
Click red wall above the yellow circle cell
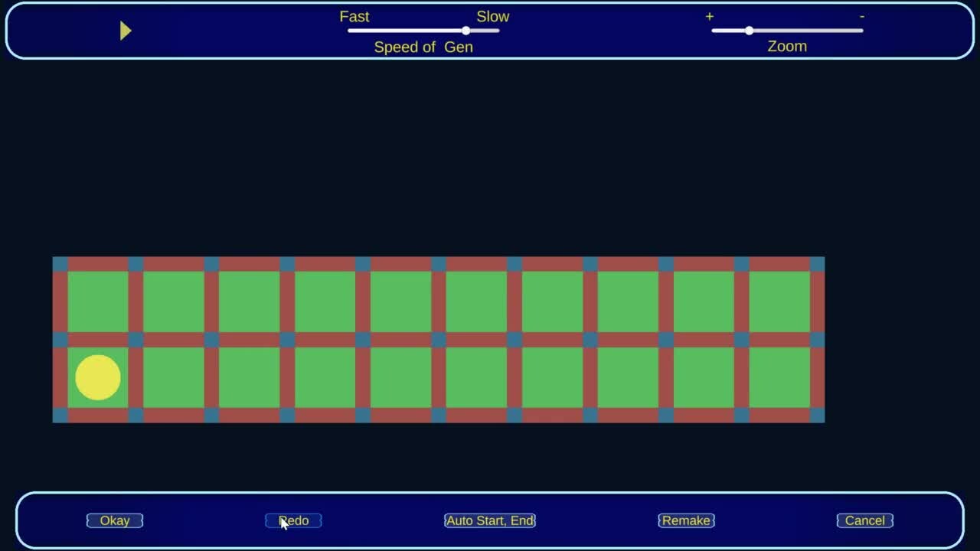(98, 340)
